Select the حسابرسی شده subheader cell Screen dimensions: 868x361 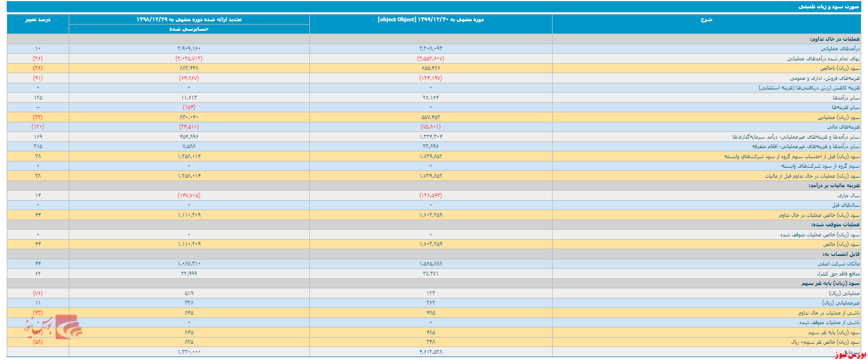(x=189, y=28)
